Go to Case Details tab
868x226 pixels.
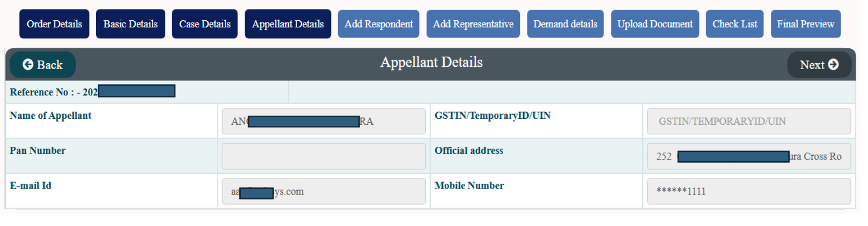[204, 24]
